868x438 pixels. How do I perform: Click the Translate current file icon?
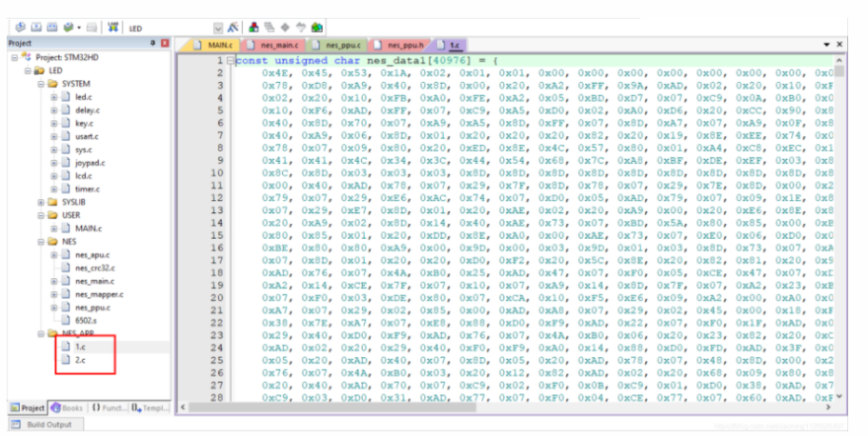(20, 27)
